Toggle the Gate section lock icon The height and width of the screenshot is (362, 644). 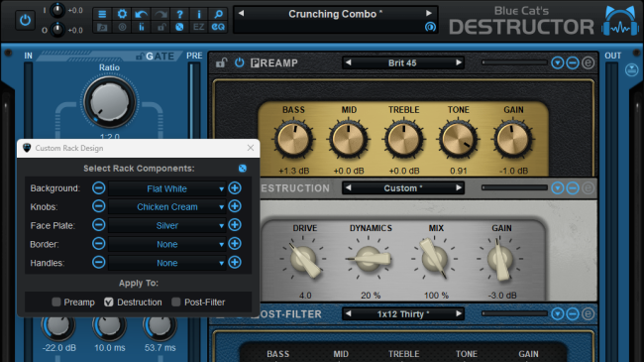coord(140,57)
